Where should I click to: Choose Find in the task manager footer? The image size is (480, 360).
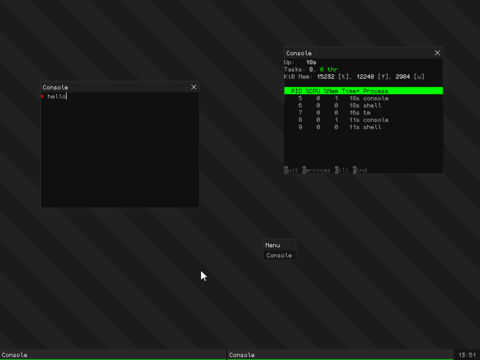[x=360, y=170]
